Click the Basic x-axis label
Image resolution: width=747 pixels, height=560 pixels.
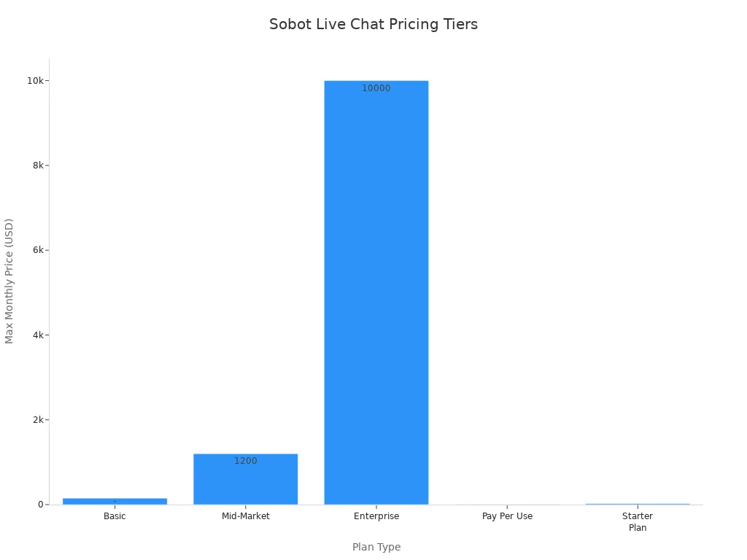[115, 516]
